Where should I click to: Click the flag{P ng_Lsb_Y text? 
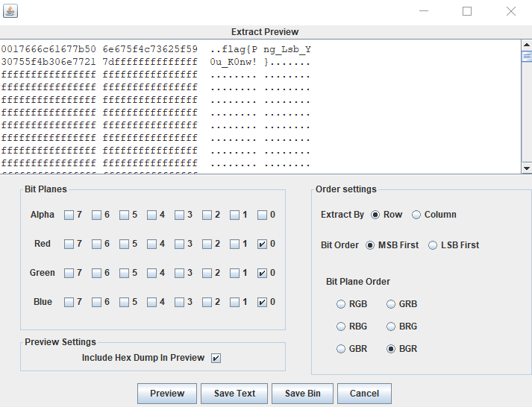266,49
